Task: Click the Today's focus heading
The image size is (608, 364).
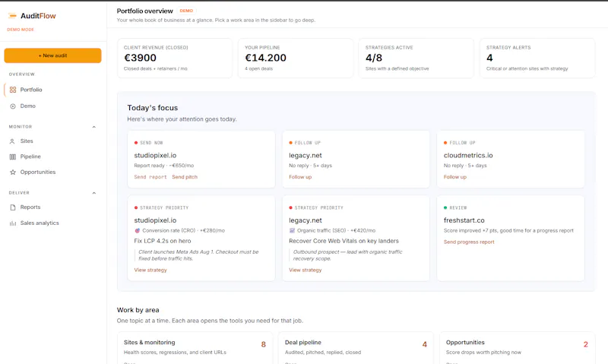Action: (x=153, y=108)
